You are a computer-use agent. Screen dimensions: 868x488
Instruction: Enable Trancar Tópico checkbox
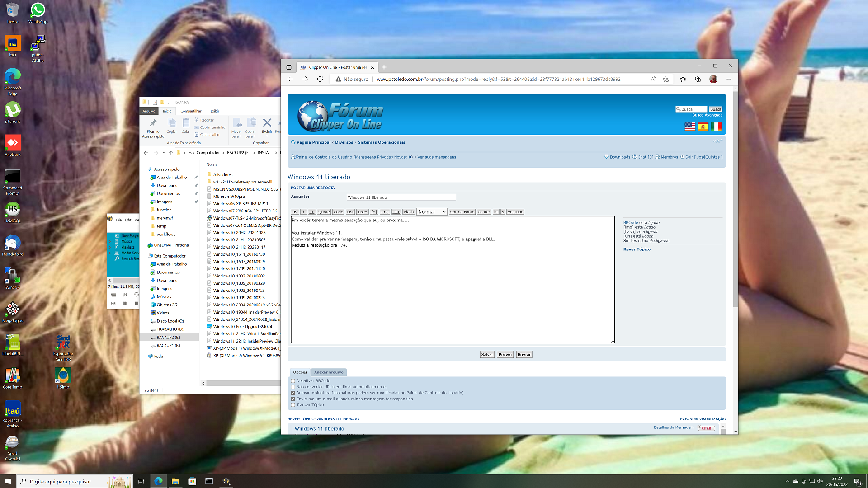(293, 405)
